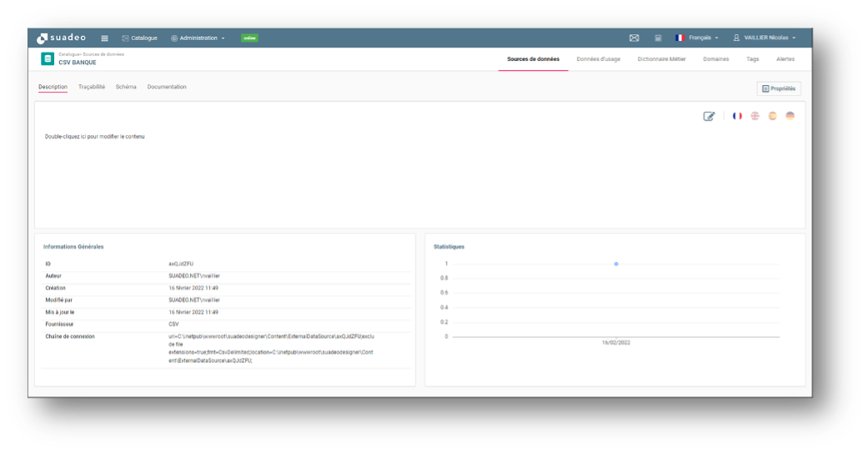Click the Chaîne de connexion value text
The height and width of the screenshot is (453, 868).
click(x=271, y=349)
